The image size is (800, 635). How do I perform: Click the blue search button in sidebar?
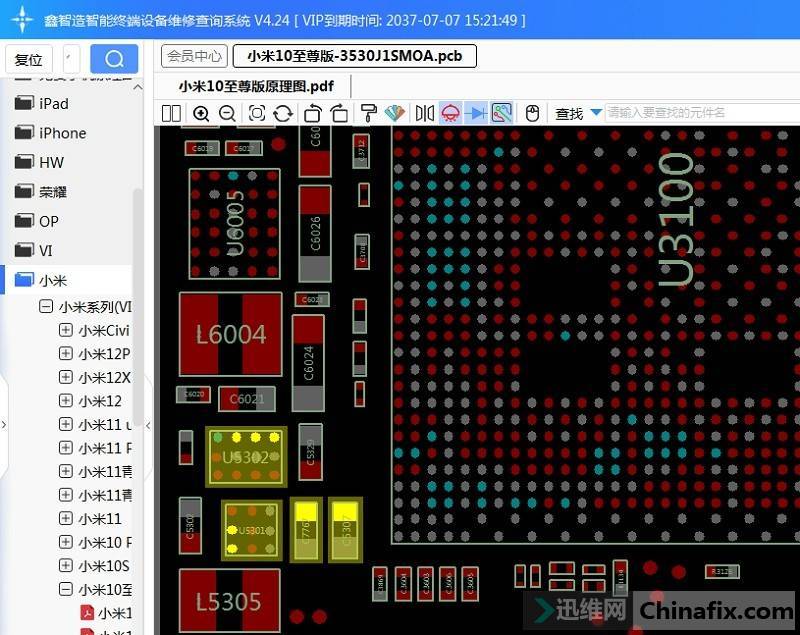click(x=114, y=59)
